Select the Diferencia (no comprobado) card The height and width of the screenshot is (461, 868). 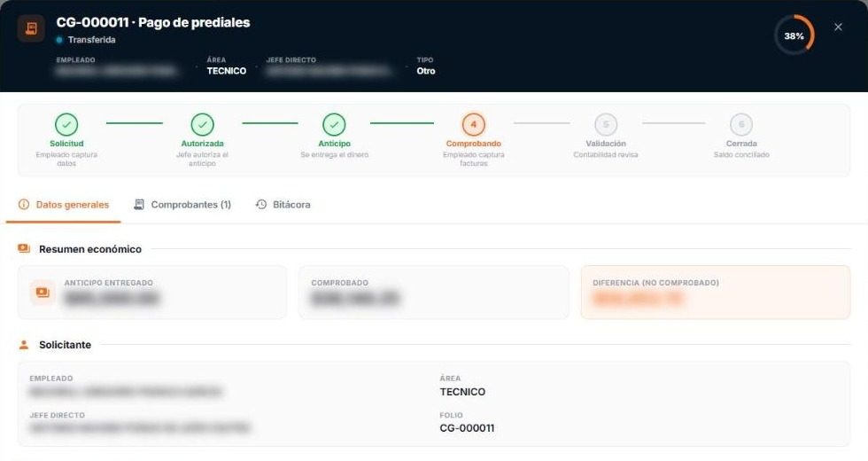click(x=716, y=292)
